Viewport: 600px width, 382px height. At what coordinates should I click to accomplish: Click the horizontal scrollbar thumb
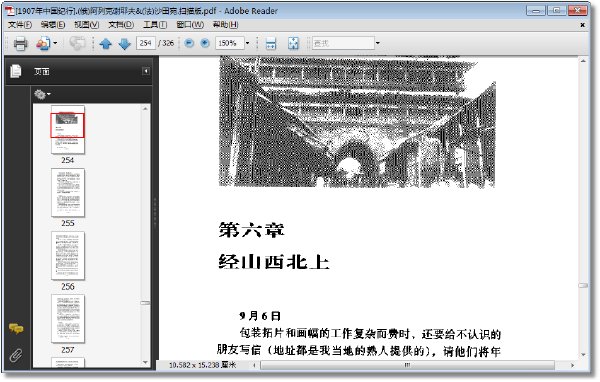[x=407, y=365]
